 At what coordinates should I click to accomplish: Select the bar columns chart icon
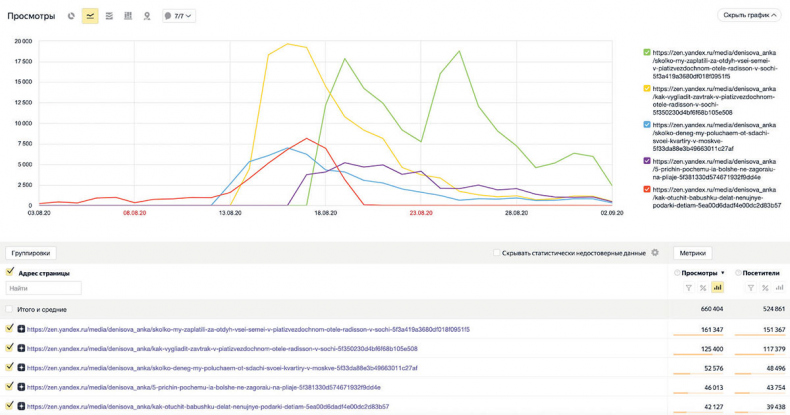click(128, 16)
